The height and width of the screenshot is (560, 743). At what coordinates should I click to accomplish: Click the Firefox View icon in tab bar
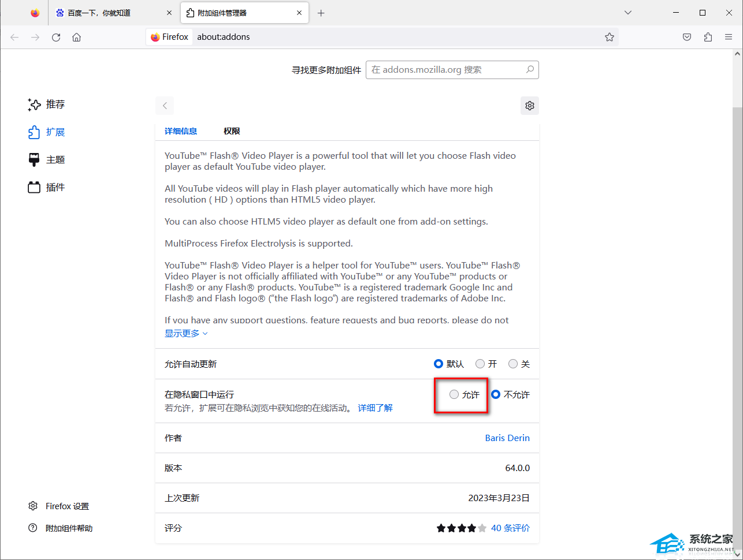[35, 13]
